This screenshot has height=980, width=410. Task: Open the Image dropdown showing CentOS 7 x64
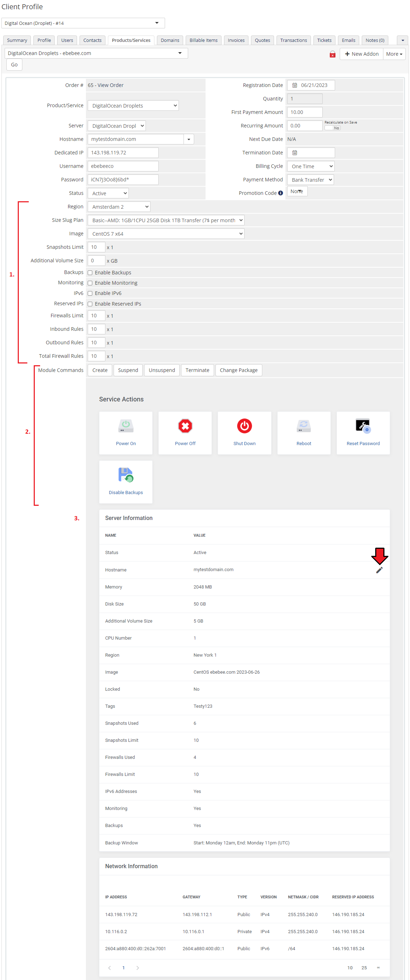pyautogui.click(x=166, y=234)
